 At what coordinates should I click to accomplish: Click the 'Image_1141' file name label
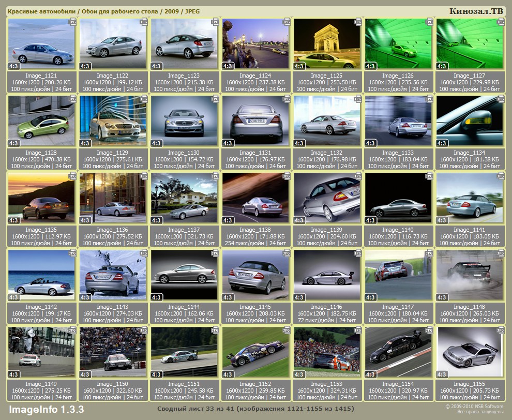tap(469, 230)
